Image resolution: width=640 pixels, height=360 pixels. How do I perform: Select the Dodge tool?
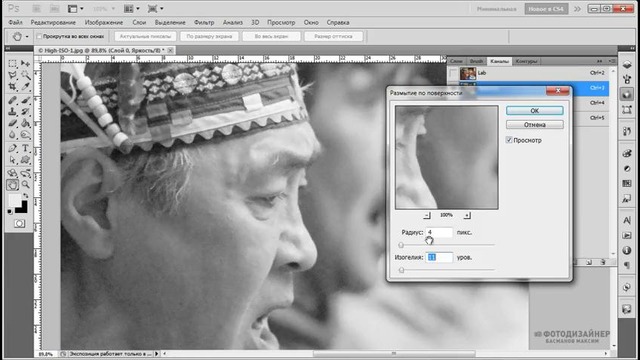pos(25,134)
